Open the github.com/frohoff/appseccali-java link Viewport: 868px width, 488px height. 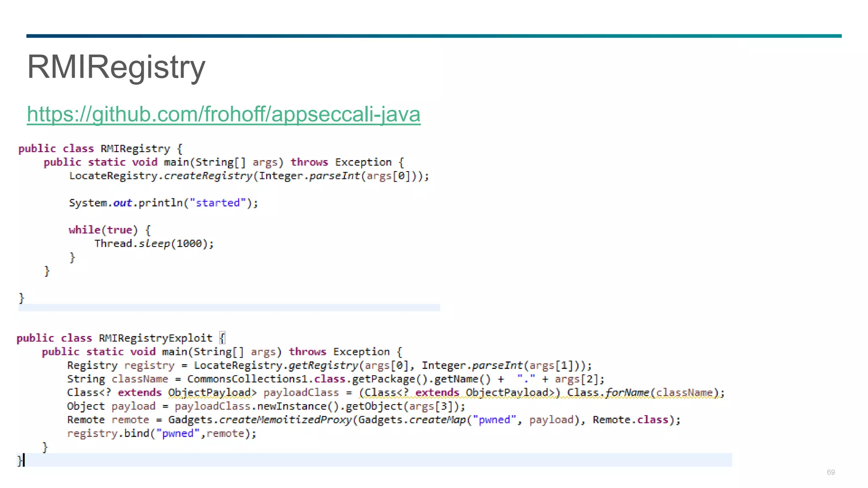tap(224, 114)
